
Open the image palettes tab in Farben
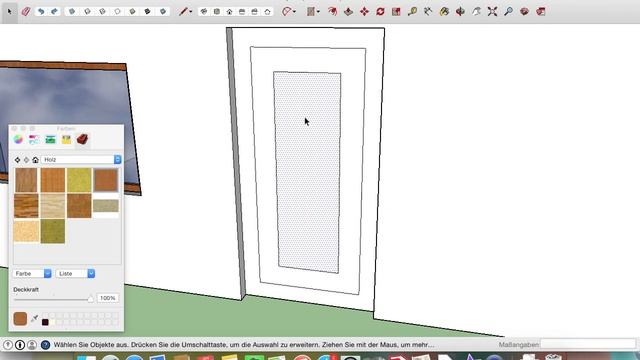[x=66, y=140]
